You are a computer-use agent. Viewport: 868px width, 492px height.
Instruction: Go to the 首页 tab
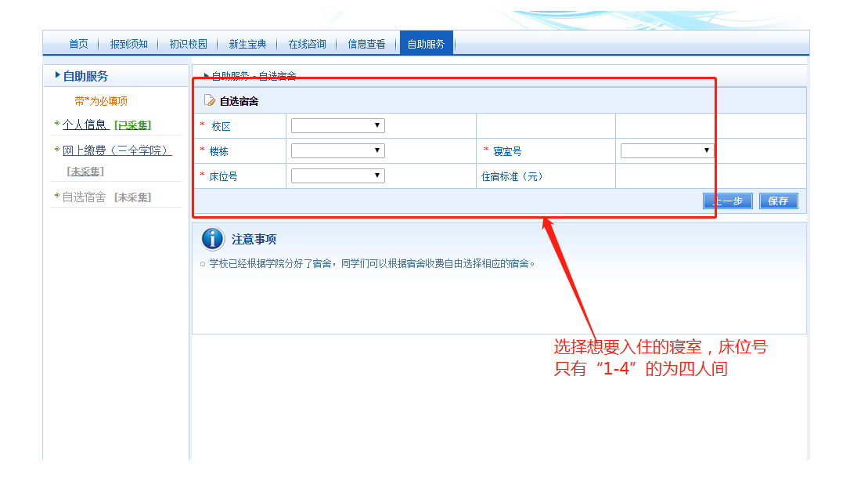pyautogui.click(x=78, y=44)
